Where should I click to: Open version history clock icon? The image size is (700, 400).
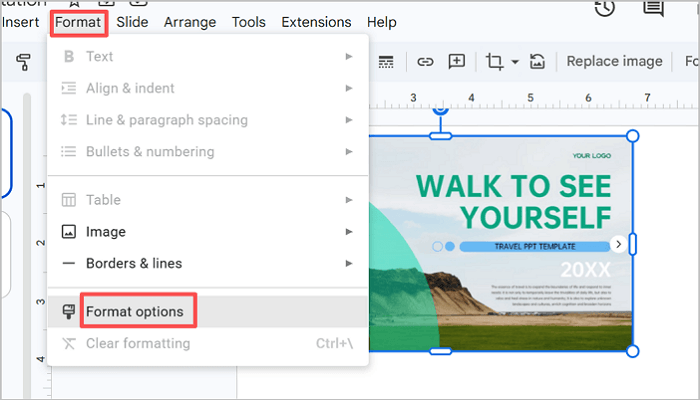[x=605, y=8]
